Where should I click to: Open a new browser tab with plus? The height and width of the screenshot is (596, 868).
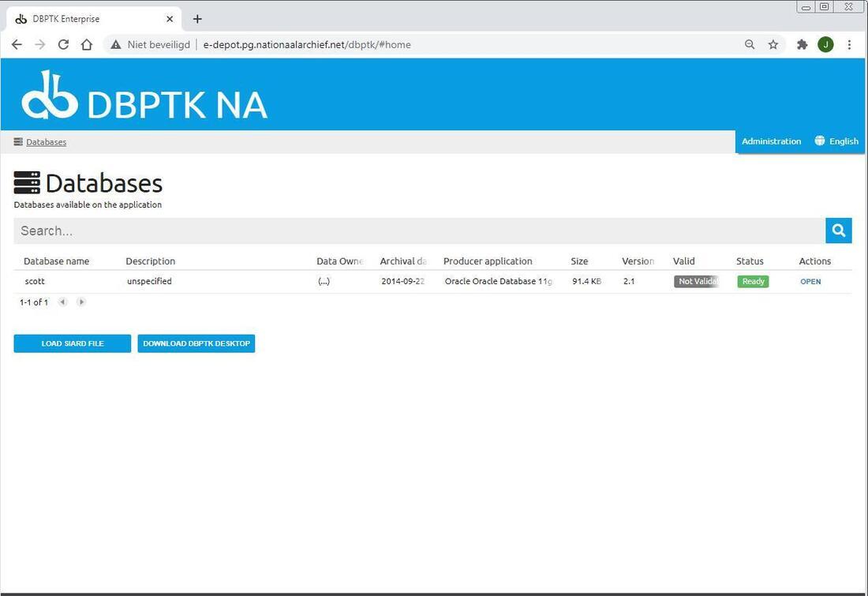tap(197, 19)
